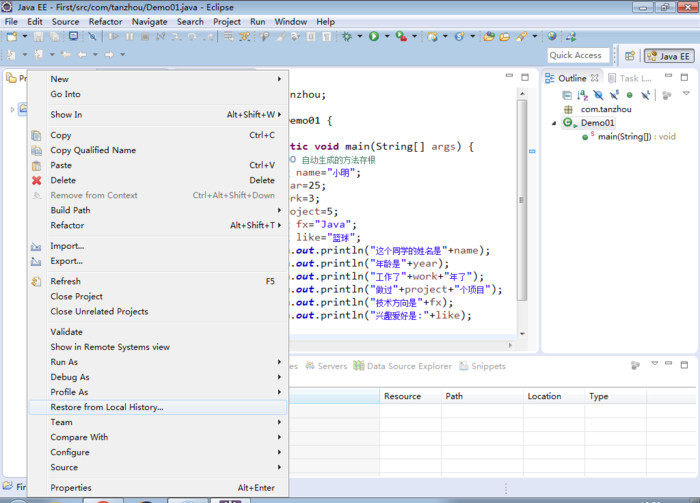
Task: Click the Open Perspective icon
Action: [630, 56]
